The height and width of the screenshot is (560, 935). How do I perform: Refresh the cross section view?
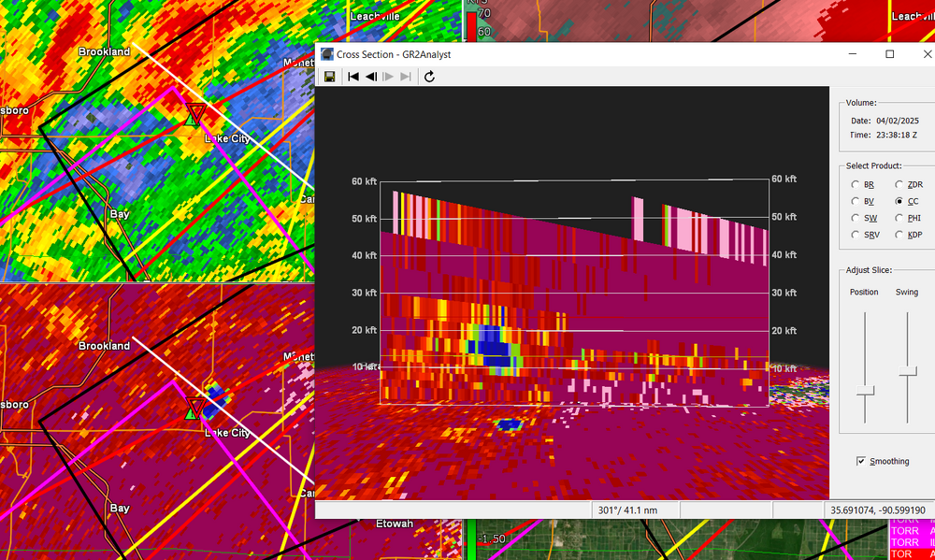(x=429, y=77)
